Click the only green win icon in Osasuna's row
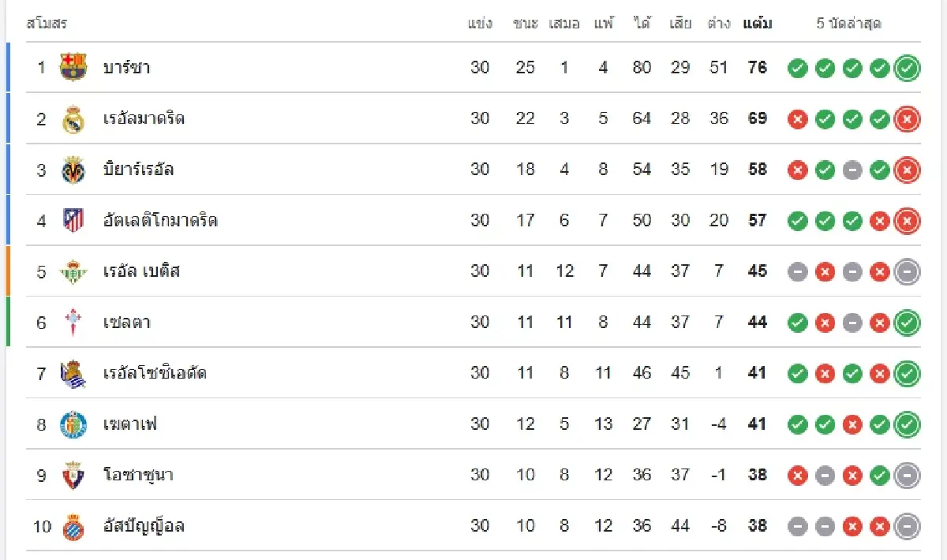 click(x=879, y=475)
